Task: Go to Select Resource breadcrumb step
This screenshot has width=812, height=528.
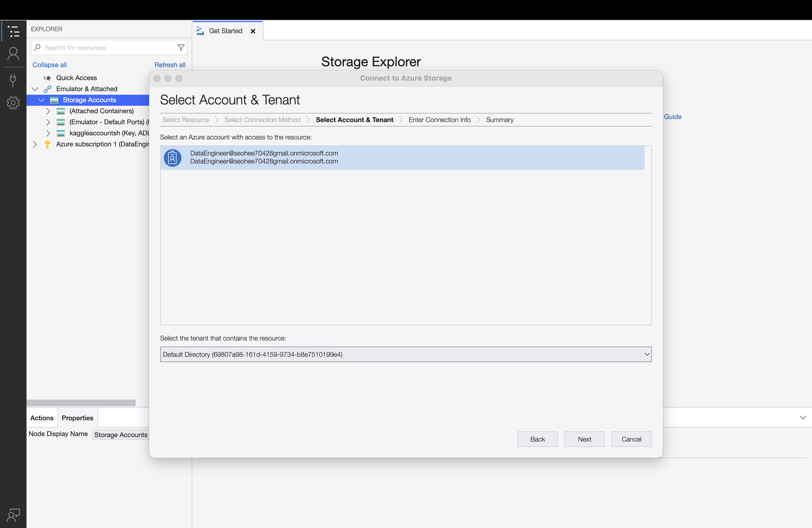Action: 186,120
